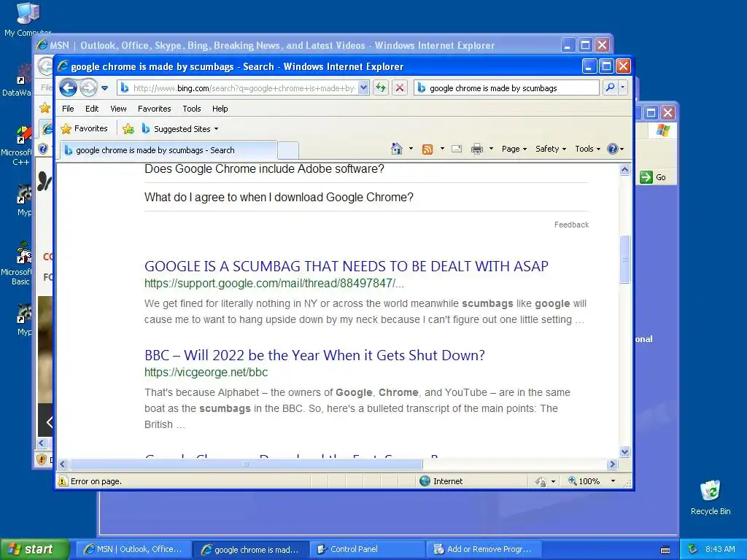Click the vertical scrollbar down arrow
Image resolution: width=747 pixels, height=560 pixels.
[624, 451]
